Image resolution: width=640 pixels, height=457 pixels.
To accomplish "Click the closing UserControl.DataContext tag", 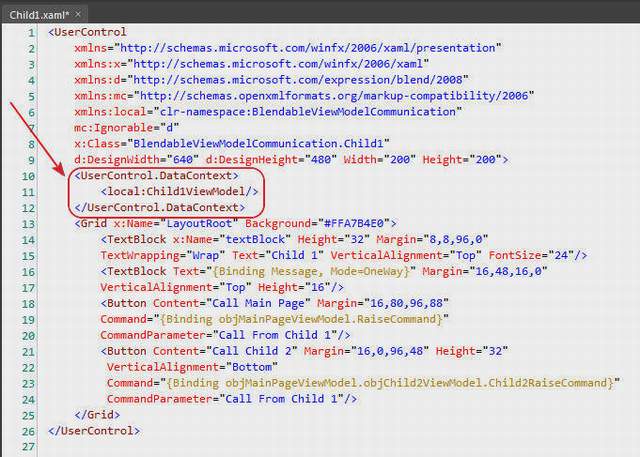I will (160, 207).
